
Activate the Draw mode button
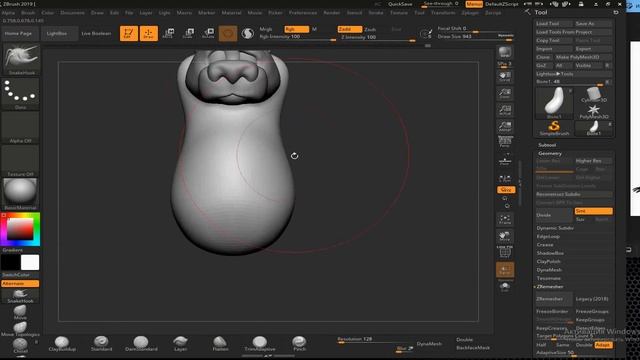[149, 33]
